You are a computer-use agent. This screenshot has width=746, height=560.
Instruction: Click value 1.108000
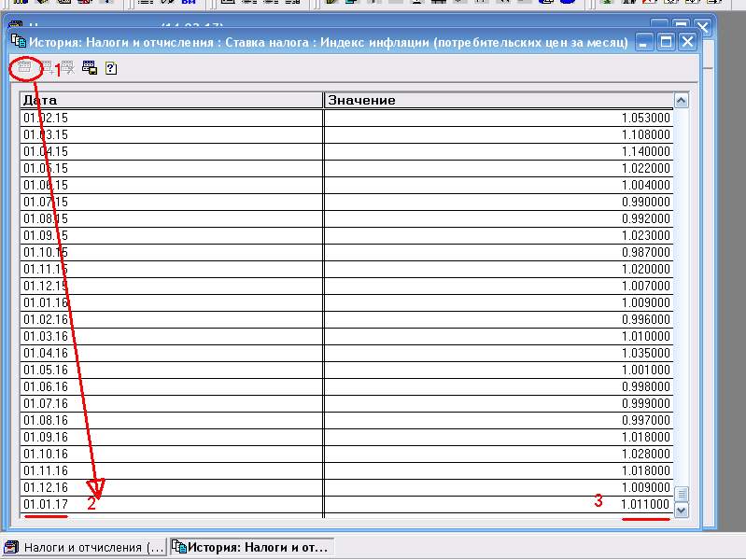[x=645, y=134]
